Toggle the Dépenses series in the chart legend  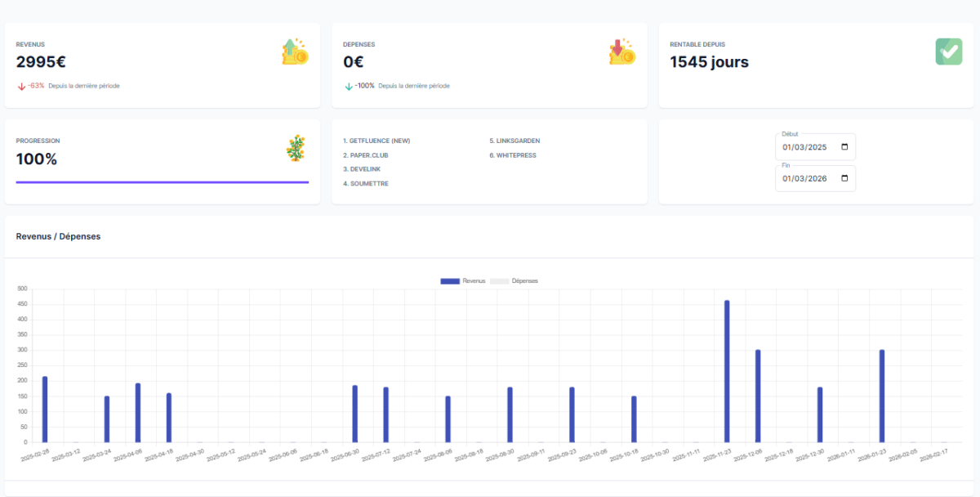tap(514, 280)
